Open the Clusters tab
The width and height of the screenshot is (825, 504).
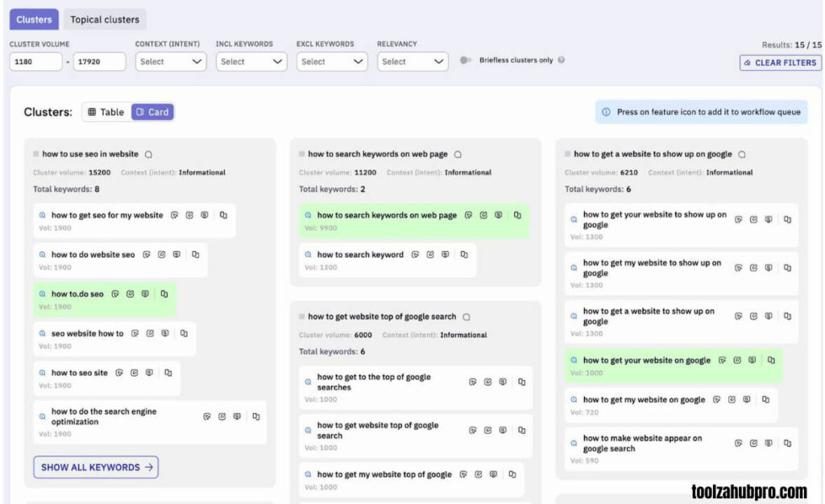click(34, 19)
